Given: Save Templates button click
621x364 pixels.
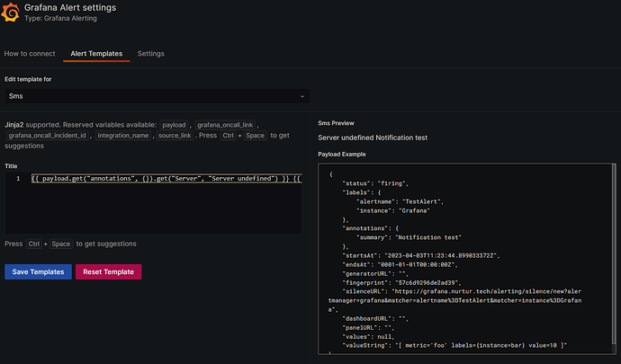Looking at the screenshot, I should pos(38,271).
